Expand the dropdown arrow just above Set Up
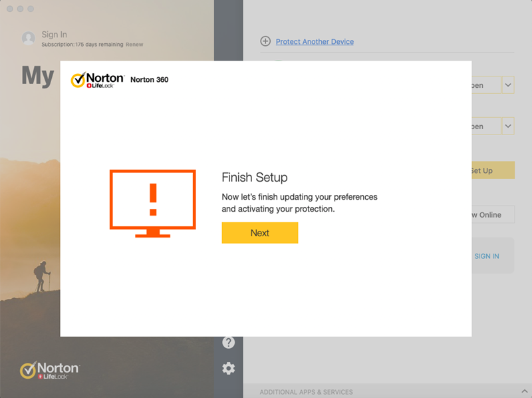The width and height of the screenshot is (532, 398). 508,126
